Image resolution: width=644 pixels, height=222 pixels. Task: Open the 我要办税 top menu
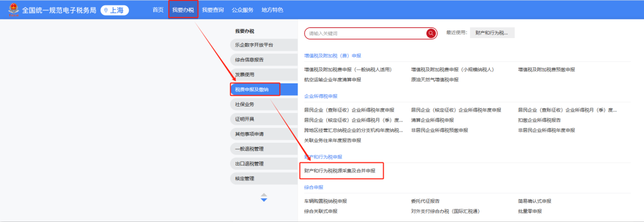coord(183,10)
